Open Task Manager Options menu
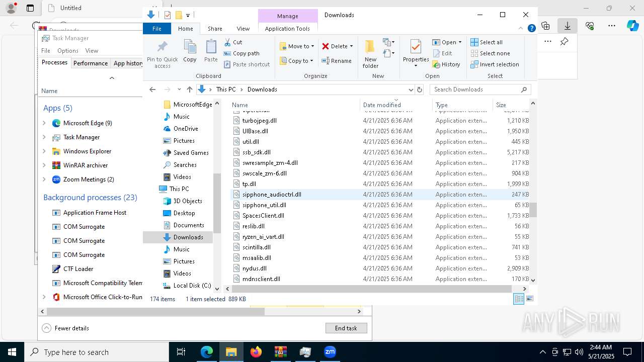Image resolution: width=644 pixels, height=362 pixels. (68, 51)
